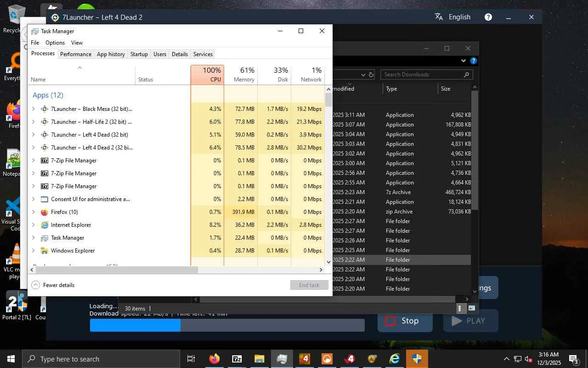Click the Search Downloads field
Viewport: 588px width, 368px height.
(426, 75)
